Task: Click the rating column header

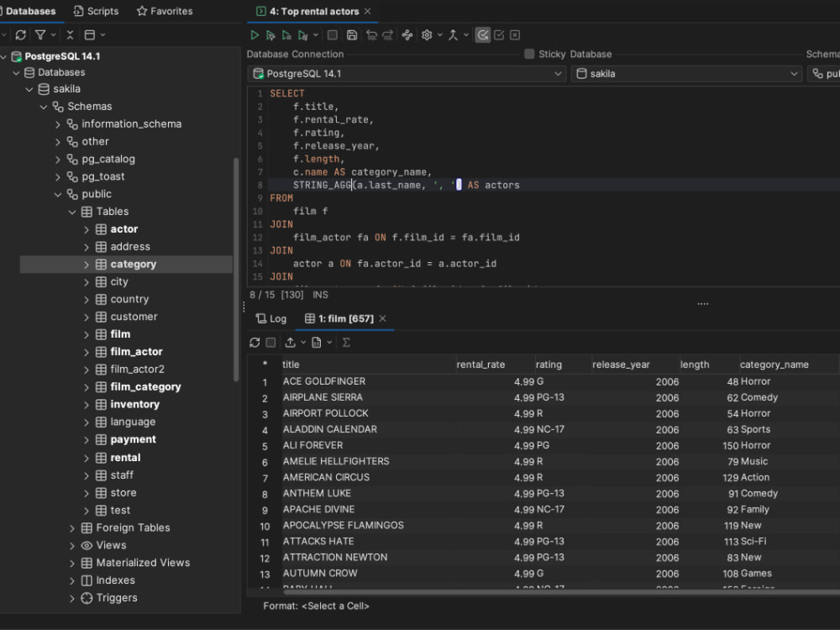Action: click(x=563, y=365)
